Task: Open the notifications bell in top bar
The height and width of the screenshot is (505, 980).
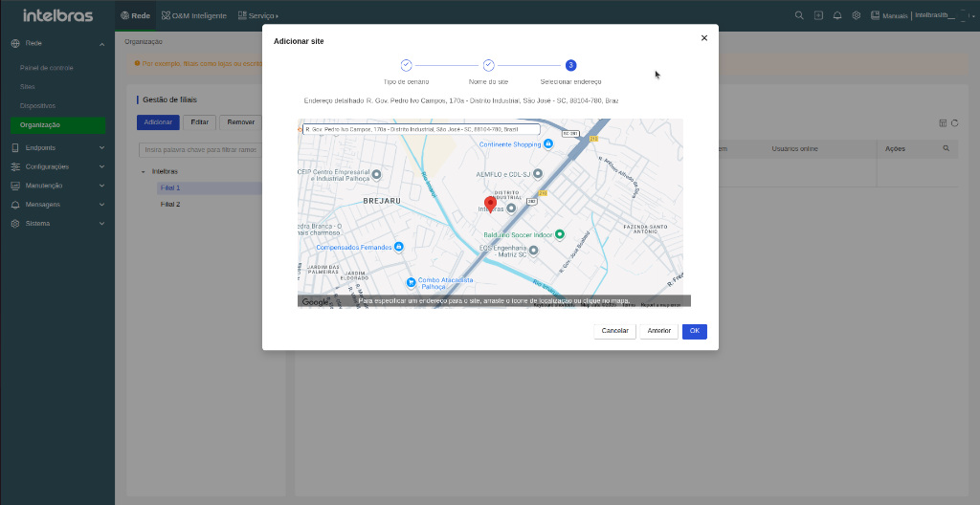Action: click(837, 15)
